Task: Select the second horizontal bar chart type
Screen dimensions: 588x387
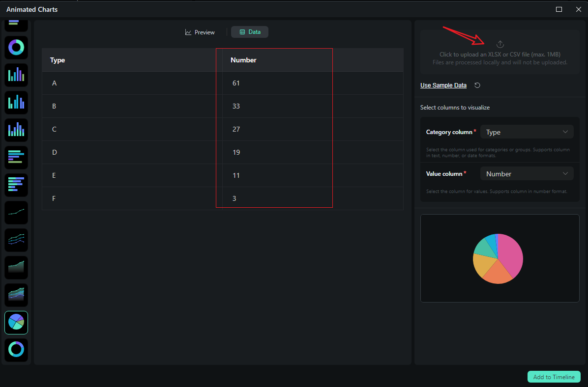Action: [16, 185]
